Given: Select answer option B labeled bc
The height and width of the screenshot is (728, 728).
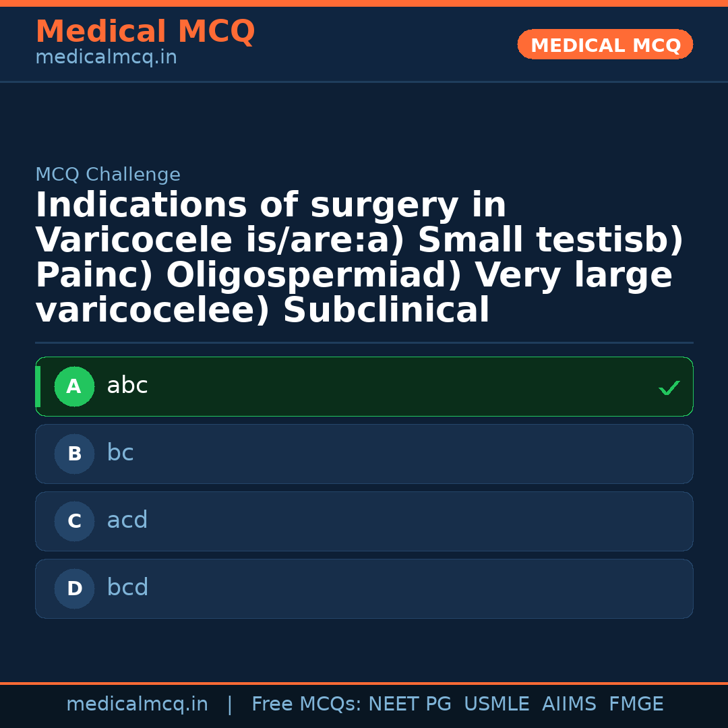Looking at the screenshot, I should 364,454.
